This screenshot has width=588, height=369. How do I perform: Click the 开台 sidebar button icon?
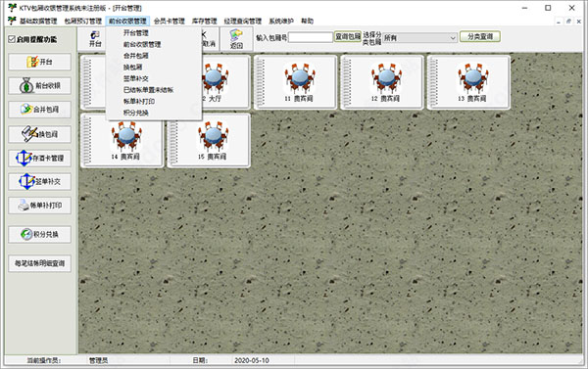pyautogui.click(x=32, y=62)
